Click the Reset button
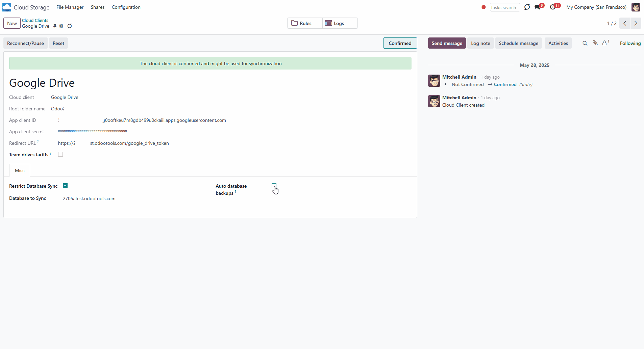This screenshot has width=644, height=349. [x=58, y=43]
